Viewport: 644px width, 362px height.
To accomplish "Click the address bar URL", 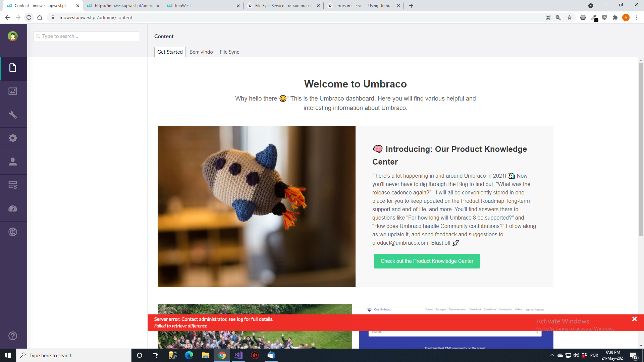I will point(95,17).
